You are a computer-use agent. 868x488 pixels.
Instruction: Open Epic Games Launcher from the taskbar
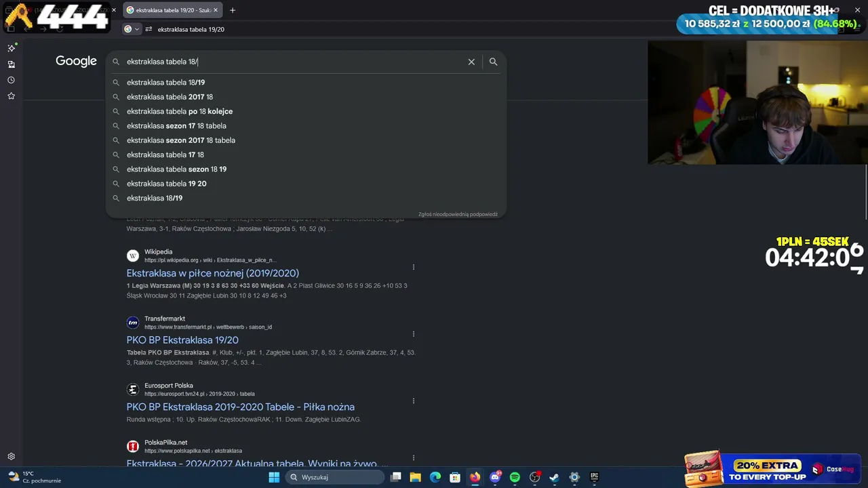tap(594, 477)
